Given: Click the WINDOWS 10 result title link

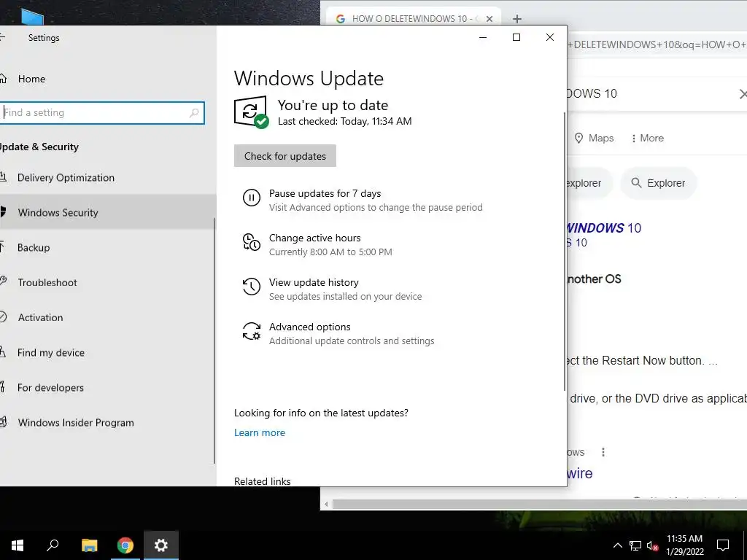Looking at the screenshot, I should 604,228.
